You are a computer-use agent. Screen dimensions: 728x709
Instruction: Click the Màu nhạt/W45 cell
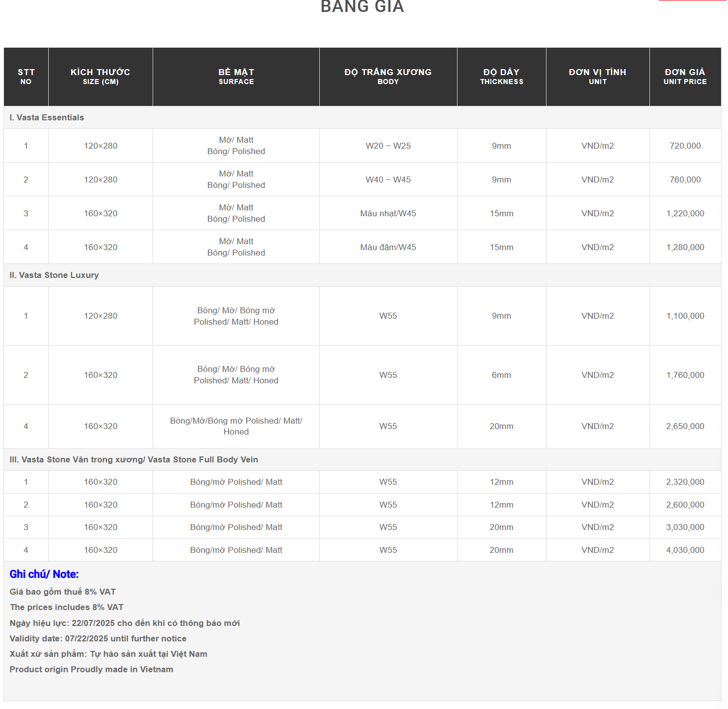pyautogui.click(x=388, y=213)
